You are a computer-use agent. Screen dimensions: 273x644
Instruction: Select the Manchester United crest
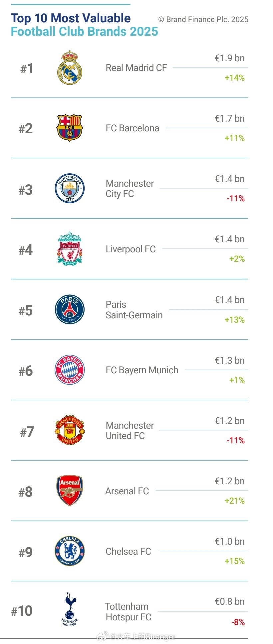point(70,430)
